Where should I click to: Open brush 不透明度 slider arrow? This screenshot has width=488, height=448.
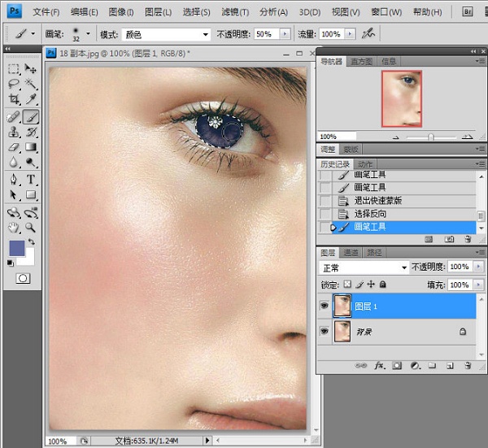coord(285,34)
